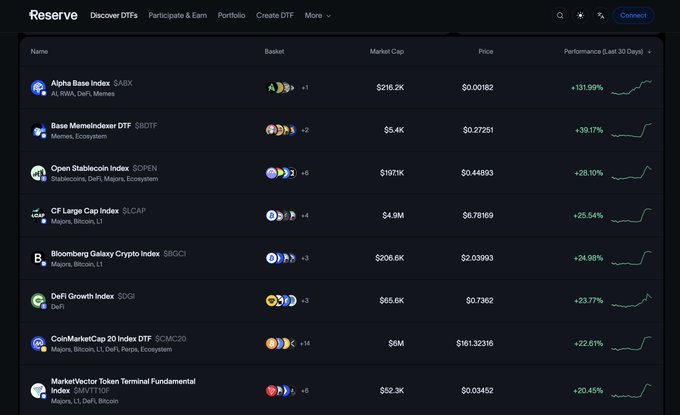The height and width of the screenshot is (415, 680).
Task: Open Alpha Base Index row name
Action: pyautogui.click(x=80, y=83)
